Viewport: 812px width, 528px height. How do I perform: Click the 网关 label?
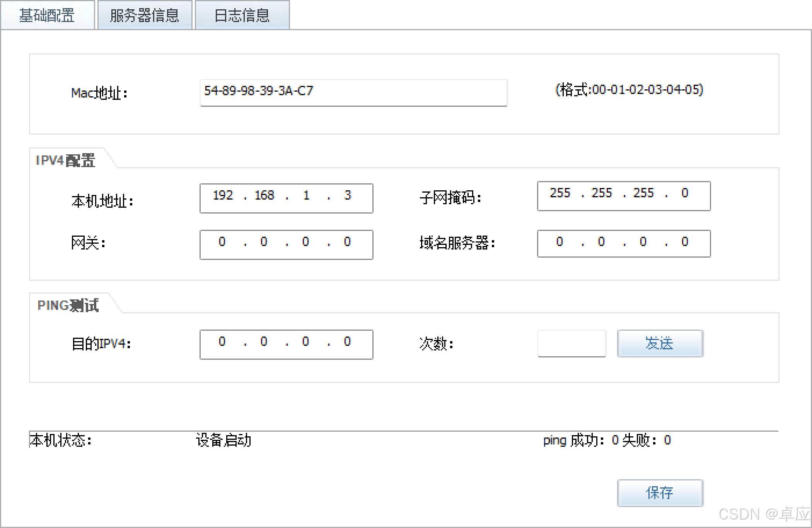click(88, 243)
